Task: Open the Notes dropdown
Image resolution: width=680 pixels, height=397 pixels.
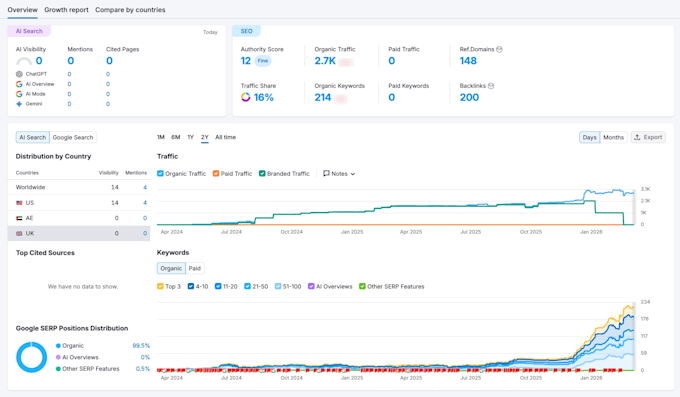Action: click(339, 174)
